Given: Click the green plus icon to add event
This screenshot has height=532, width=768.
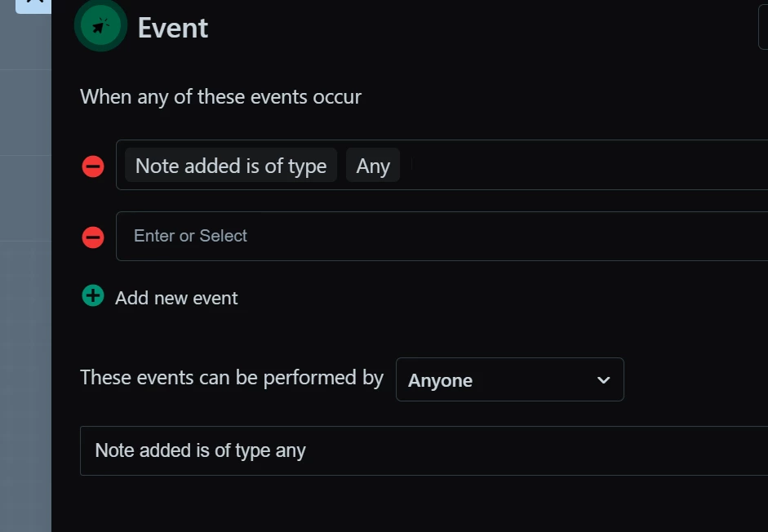Looking at the screenshot, I should coord(92,295).
